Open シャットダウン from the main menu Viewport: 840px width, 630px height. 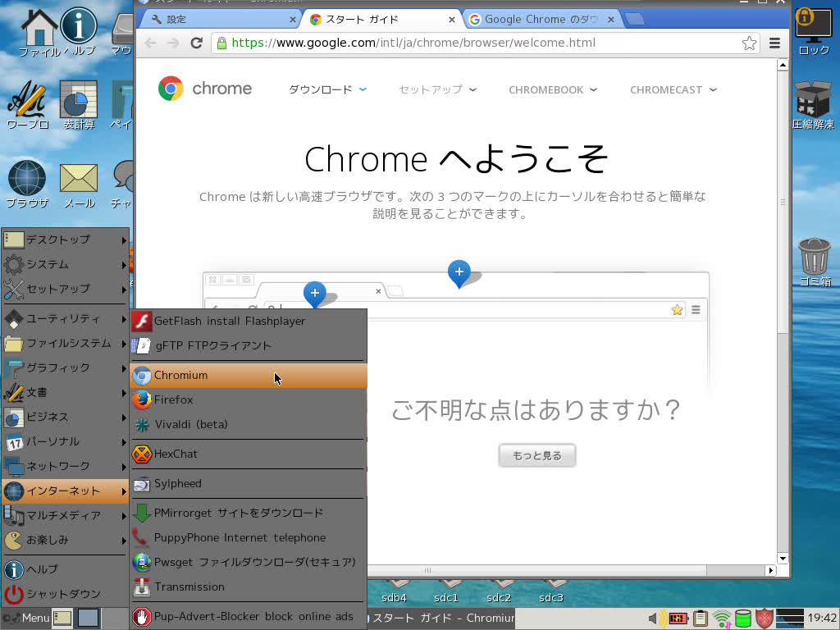65,594
